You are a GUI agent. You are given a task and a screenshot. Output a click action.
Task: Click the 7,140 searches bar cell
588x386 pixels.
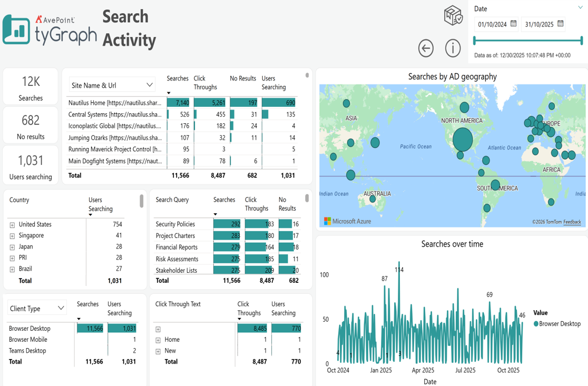pyautogui.click(x=178, y=103)
